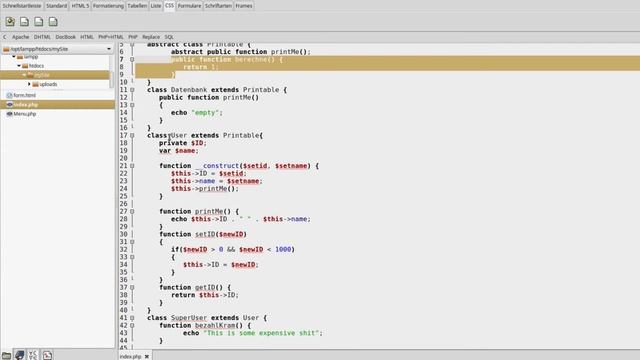The width and height of the screenshot is (640, 360).
Task: Show the snippets side panel icon
Action: 47,355
